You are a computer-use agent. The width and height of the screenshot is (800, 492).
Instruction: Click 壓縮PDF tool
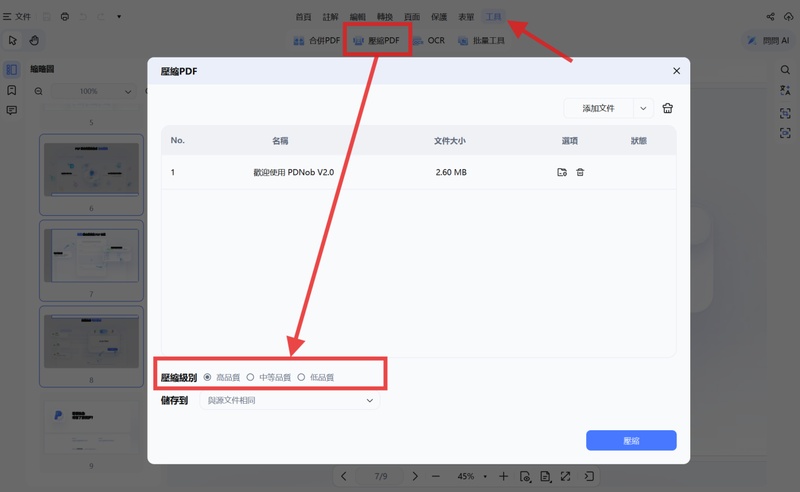[x=377, y=40]
